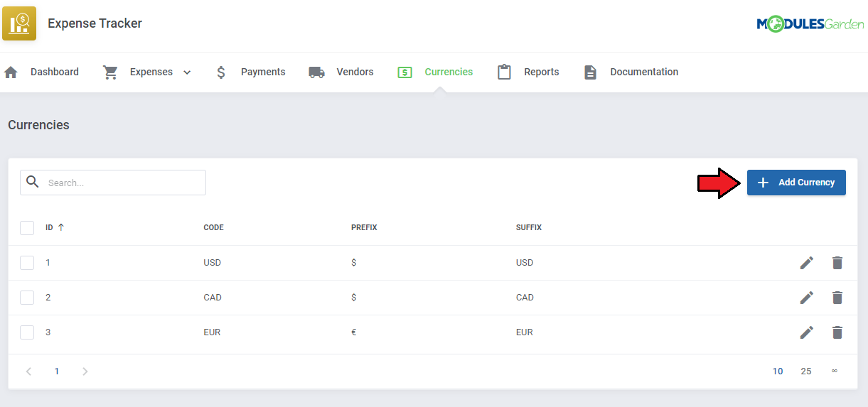This screenshot has width=868, height=407.
Task: Select page number 1
Action: (x=57, y=371)
